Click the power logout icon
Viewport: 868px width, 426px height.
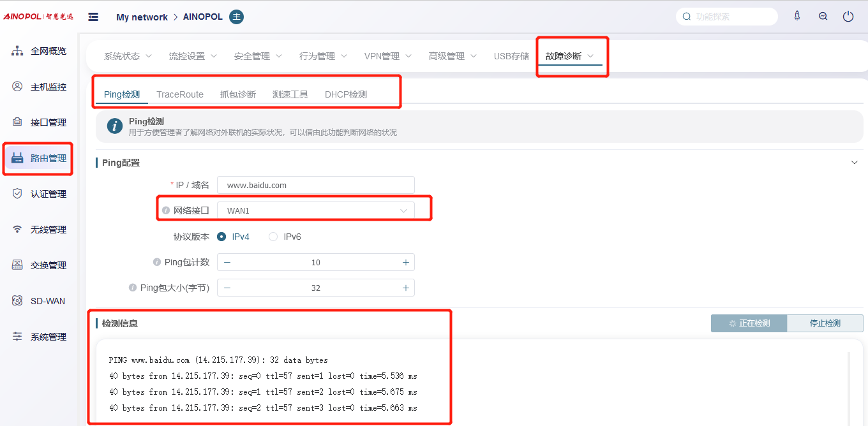pyautogui.click(x=848, y=17)
